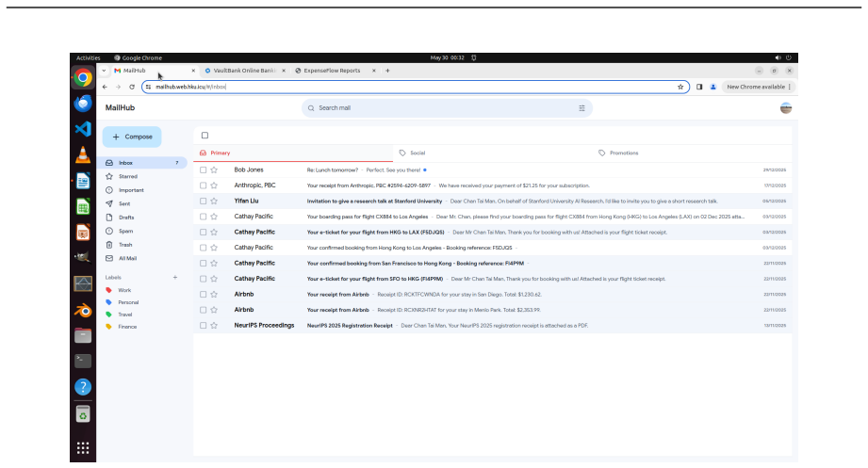Check the Cathay Pacific boarding pass email
This screenshot has width=868, height=468.
click(204, 217)
